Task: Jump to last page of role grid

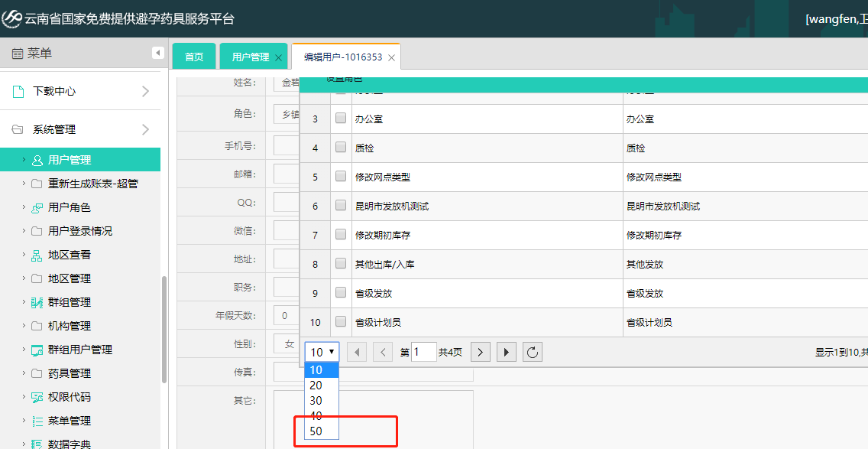Action: (507, 352)
